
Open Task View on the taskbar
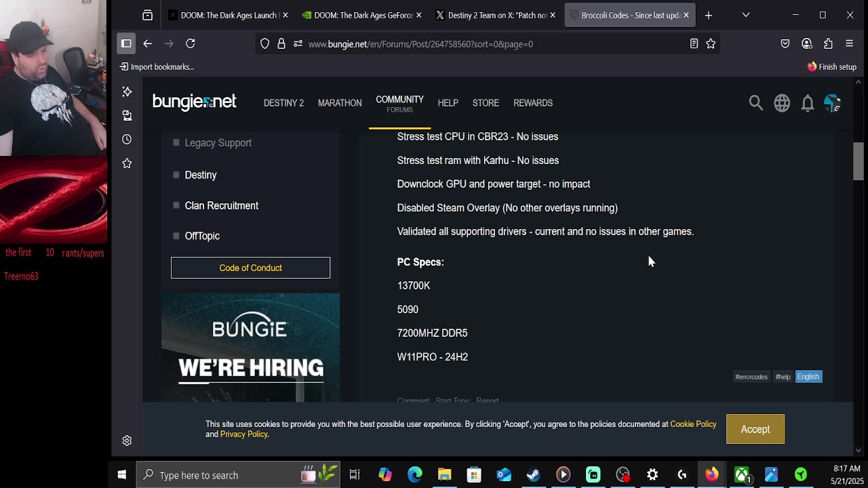tap(355, 475)
